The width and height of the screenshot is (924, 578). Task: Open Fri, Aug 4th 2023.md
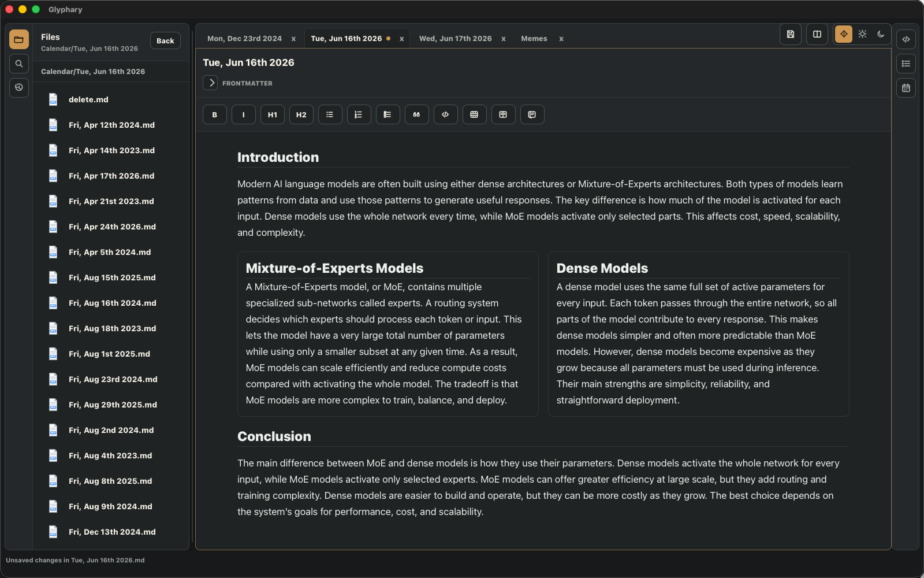point(111,455)
